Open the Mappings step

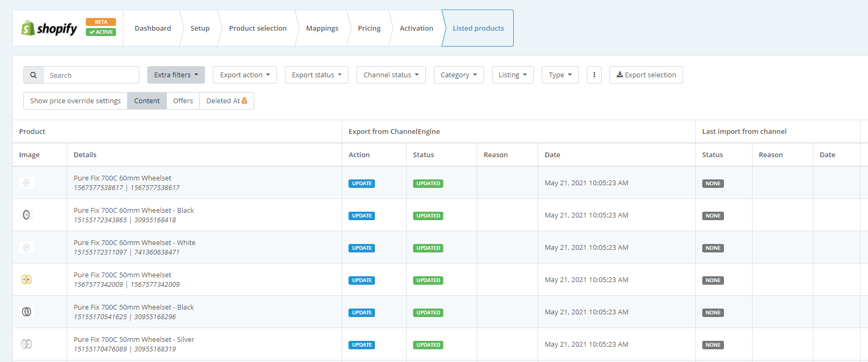322,28
